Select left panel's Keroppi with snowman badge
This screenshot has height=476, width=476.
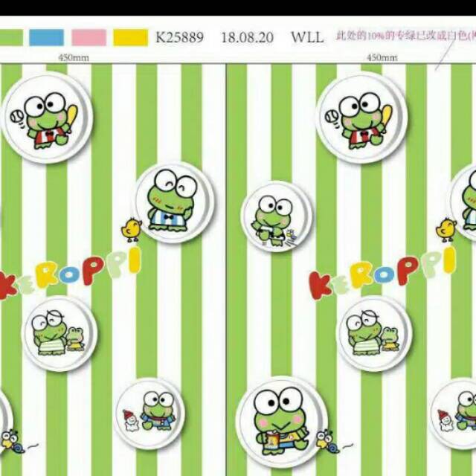coord(150,410)
